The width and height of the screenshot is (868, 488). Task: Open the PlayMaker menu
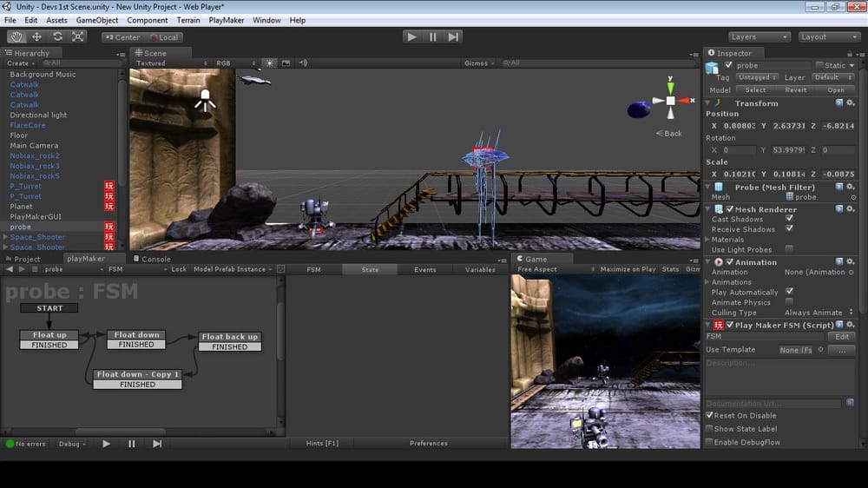(226, 21)
